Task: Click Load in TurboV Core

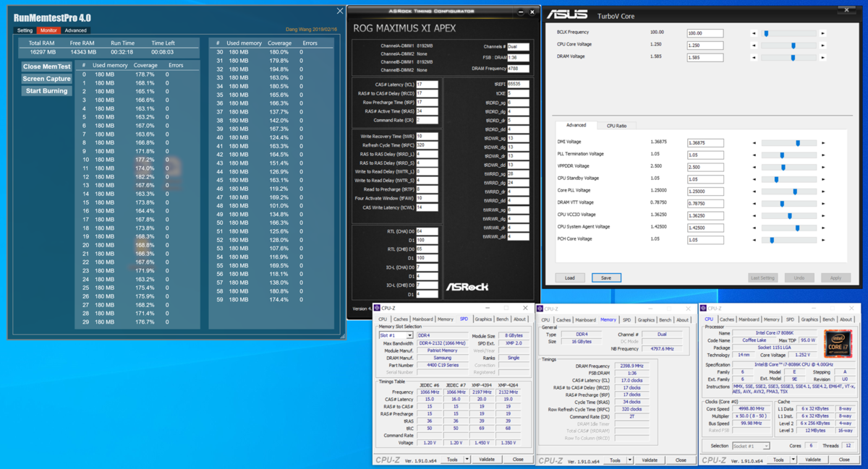Action: click(x=570, y=277)
